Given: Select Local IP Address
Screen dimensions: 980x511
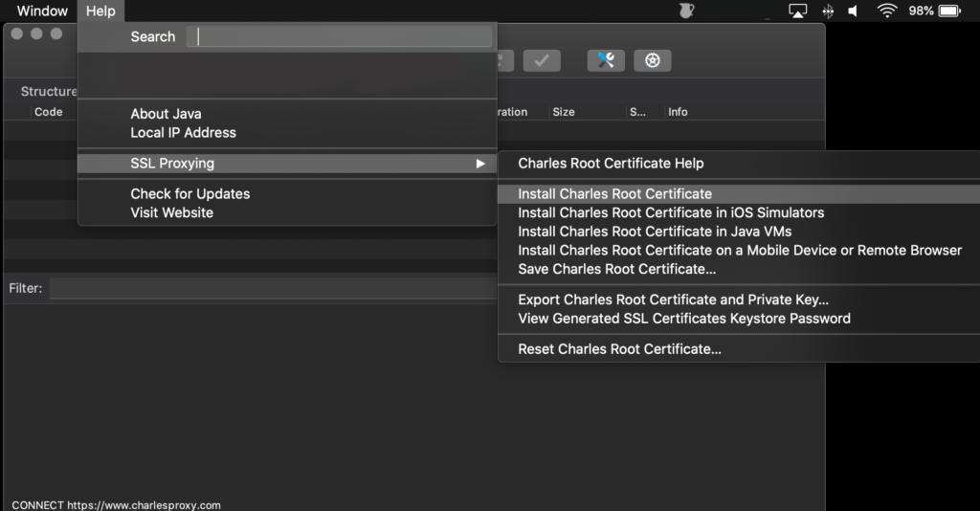Looking at the screenshot, I should (287, 132).
